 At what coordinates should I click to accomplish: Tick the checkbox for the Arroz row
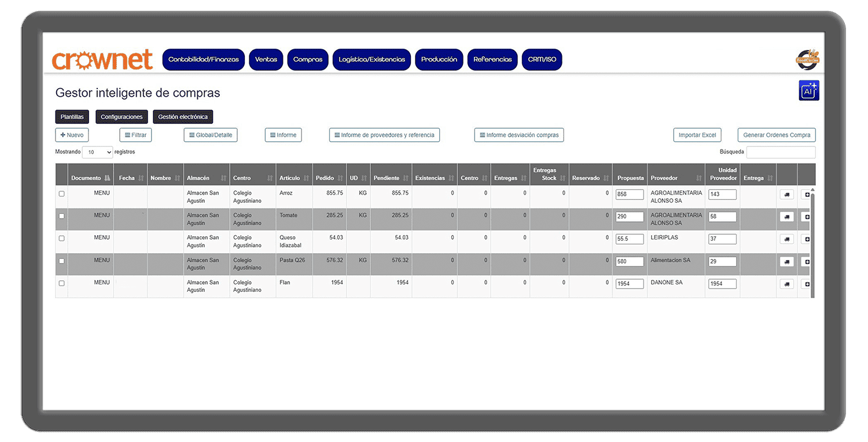pyautogui.click(x=62, y=194)
